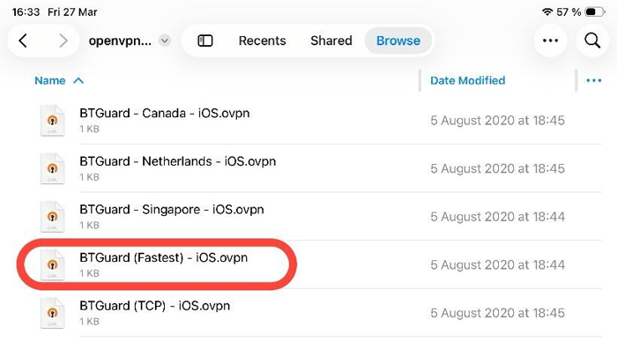Viewport: 617px width, 364px height.
Task: Go back to the previous folder
Action: click(24, 41)
